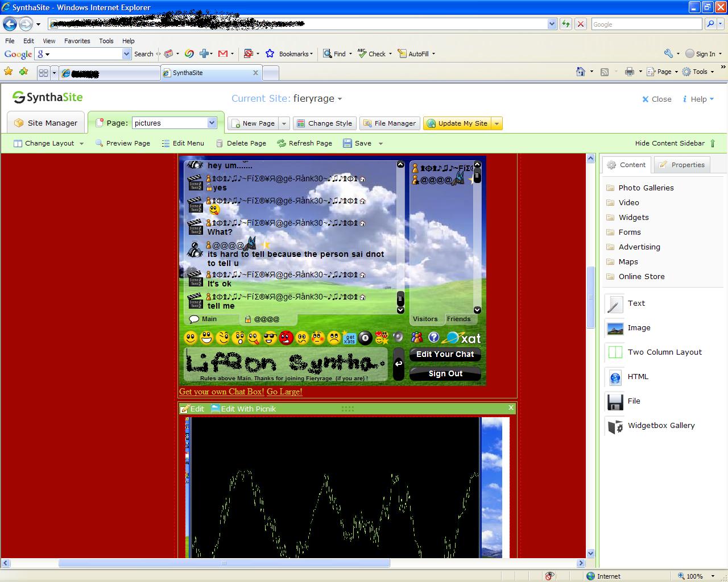Open the Widgetbox Gallery

pyautogui.click(x=615, y=426)
